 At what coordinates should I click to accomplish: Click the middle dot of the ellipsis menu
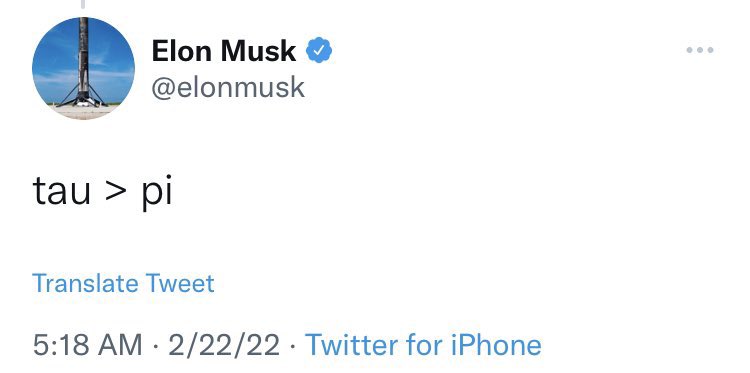(700, 50)
